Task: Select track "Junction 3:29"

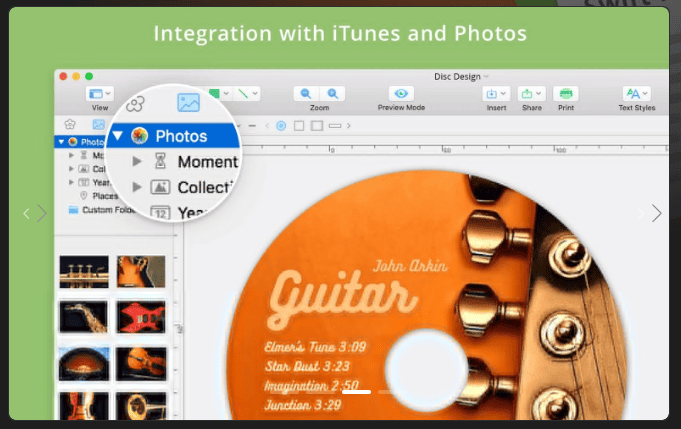Action: coord(303,405)
